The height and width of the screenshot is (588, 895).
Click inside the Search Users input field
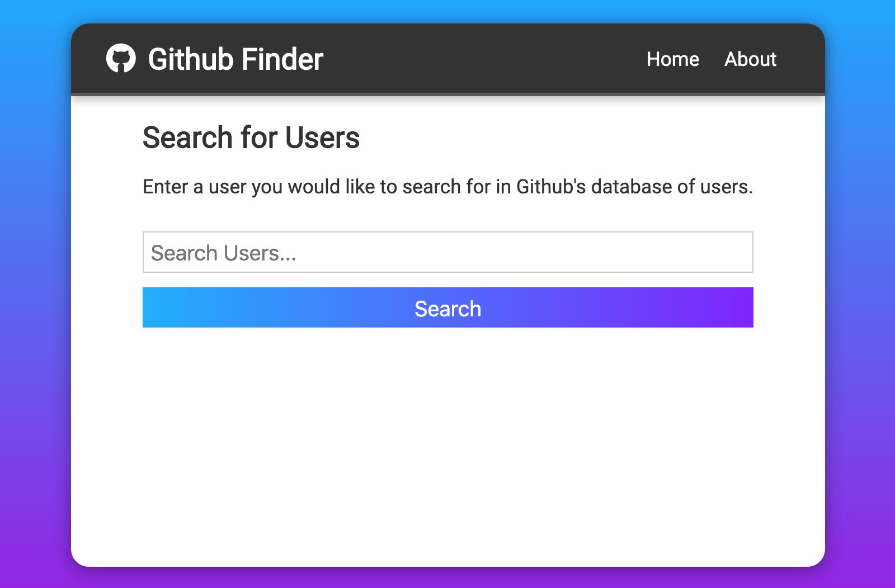pos(447,252)
